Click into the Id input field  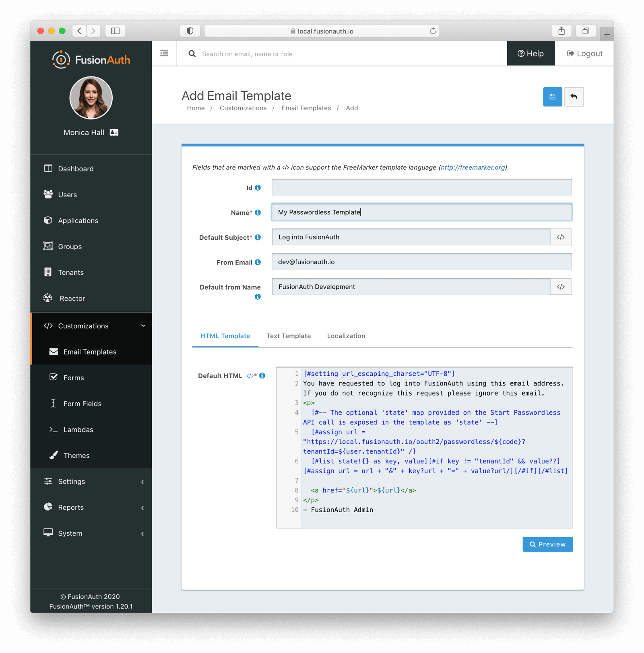tap(421, 187)
